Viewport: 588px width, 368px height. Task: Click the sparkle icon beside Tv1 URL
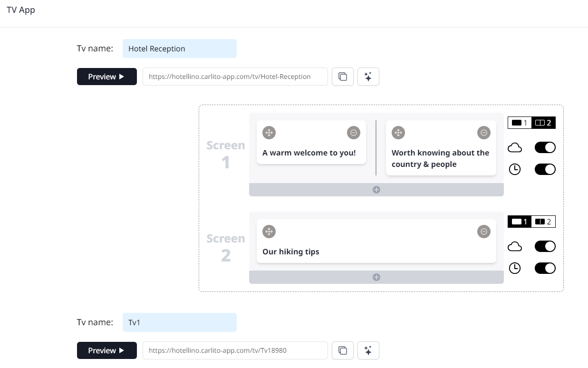368,350
